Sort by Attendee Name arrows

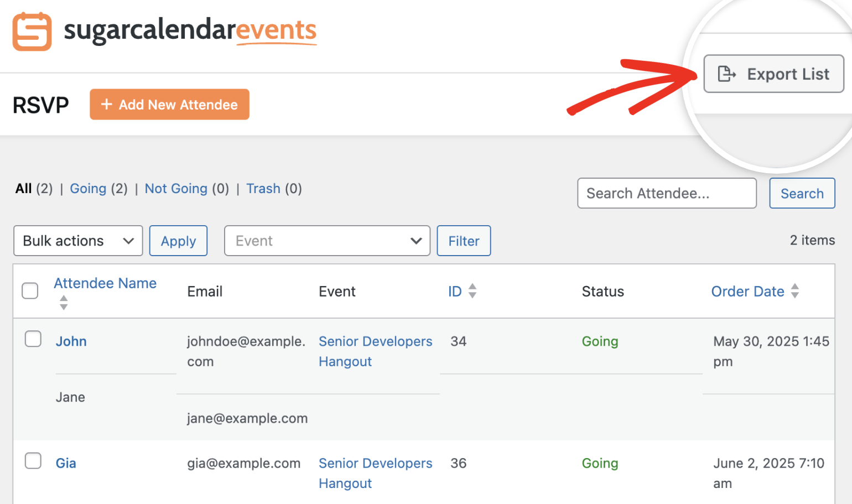click(x=64, y=303)
